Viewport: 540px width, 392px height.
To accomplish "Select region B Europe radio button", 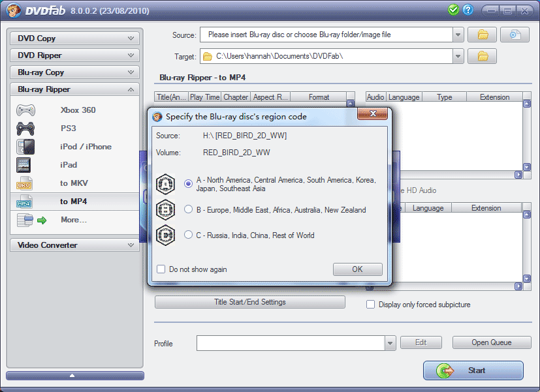I will (188, 209).
